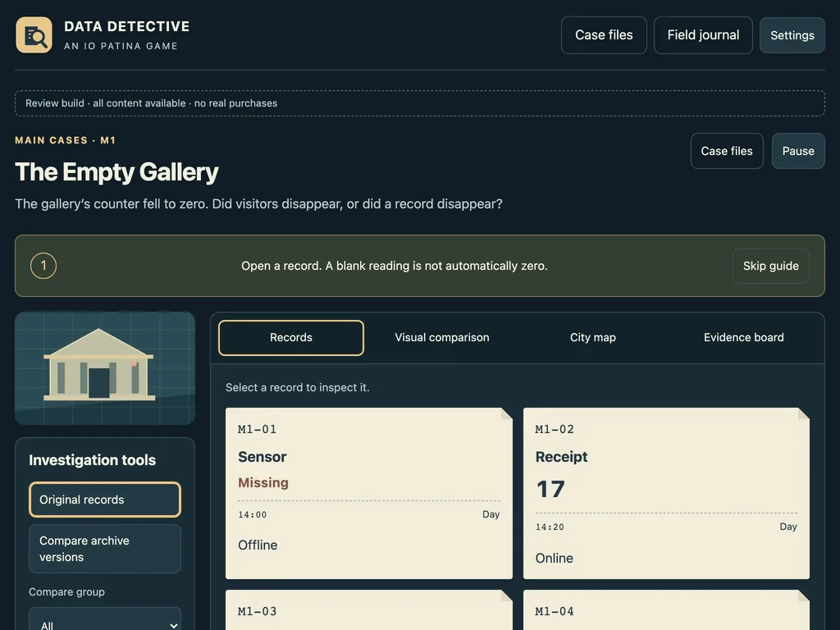Click the Data Detective magnifier logo icon
Screen dimensions: 840x630
(34, 35)
